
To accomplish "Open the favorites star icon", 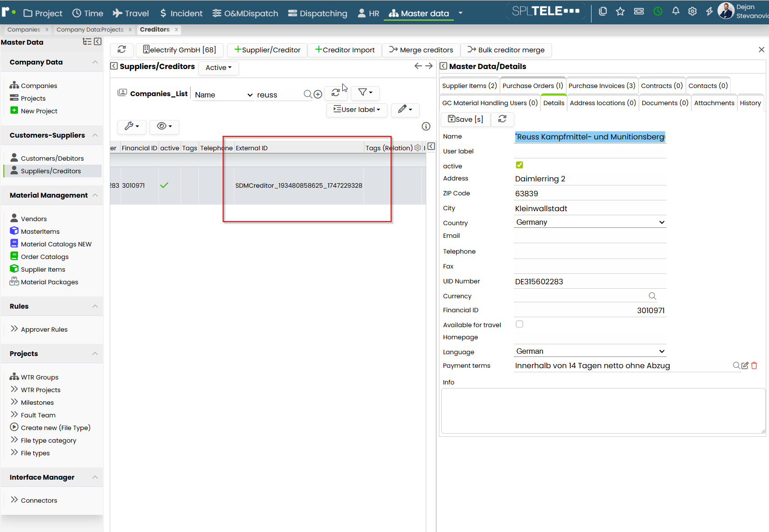I will [x=620, y=11].
